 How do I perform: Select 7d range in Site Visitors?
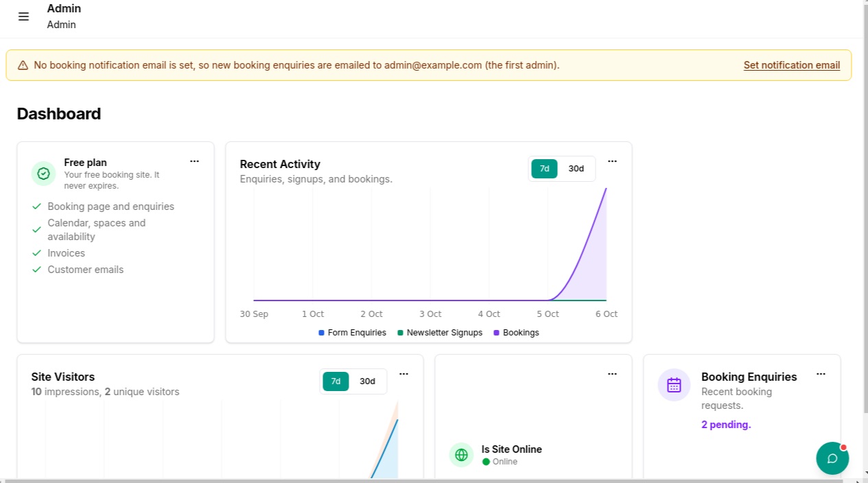point(336,381)
